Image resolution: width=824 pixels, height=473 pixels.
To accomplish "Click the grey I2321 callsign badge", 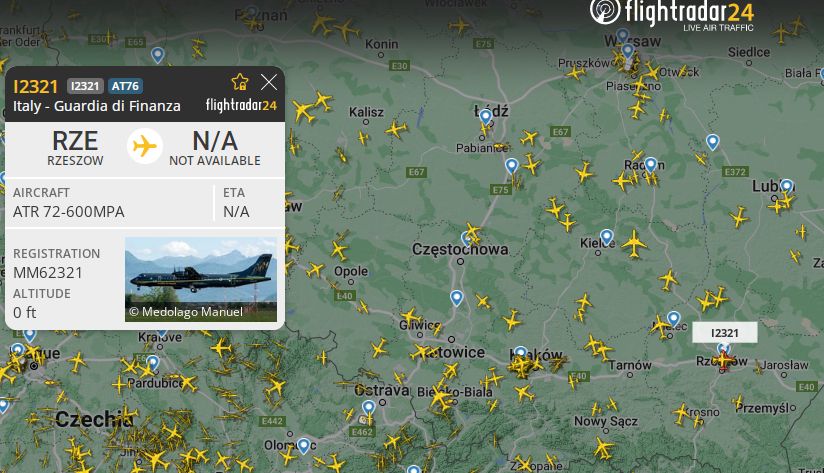I will [x=85, y=86].
